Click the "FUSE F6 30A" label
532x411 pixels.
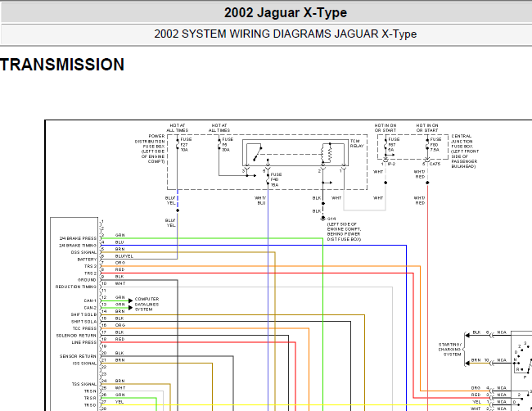point(228,145)
